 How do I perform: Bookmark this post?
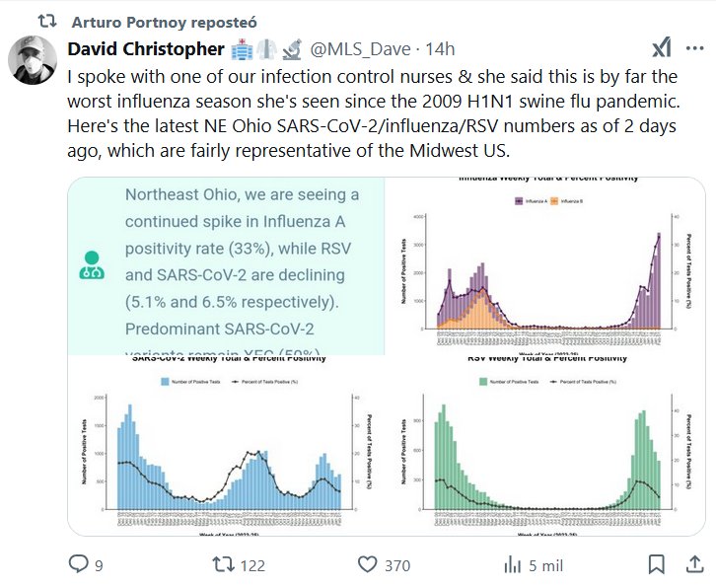(657, 564)
